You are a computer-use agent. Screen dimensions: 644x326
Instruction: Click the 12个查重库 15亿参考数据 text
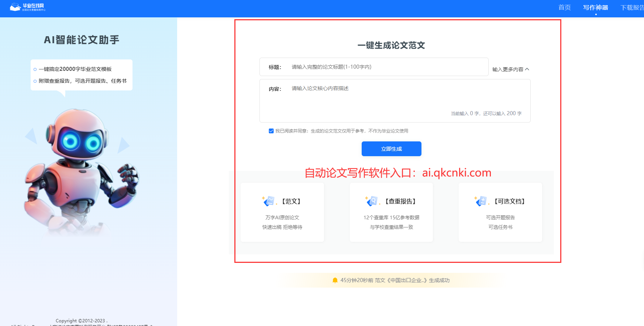pyautogui.click(x=392, y=217)
